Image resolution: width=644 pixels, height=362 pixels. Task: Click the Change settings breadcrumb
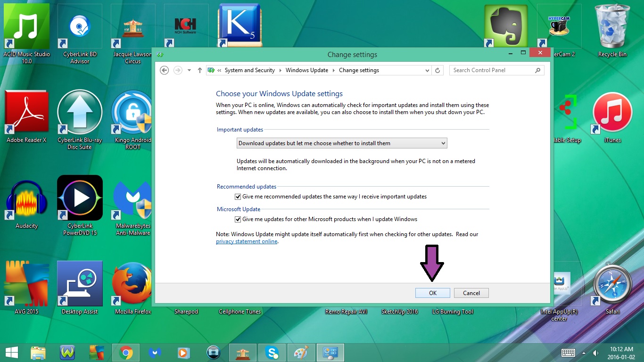(359, 70)
